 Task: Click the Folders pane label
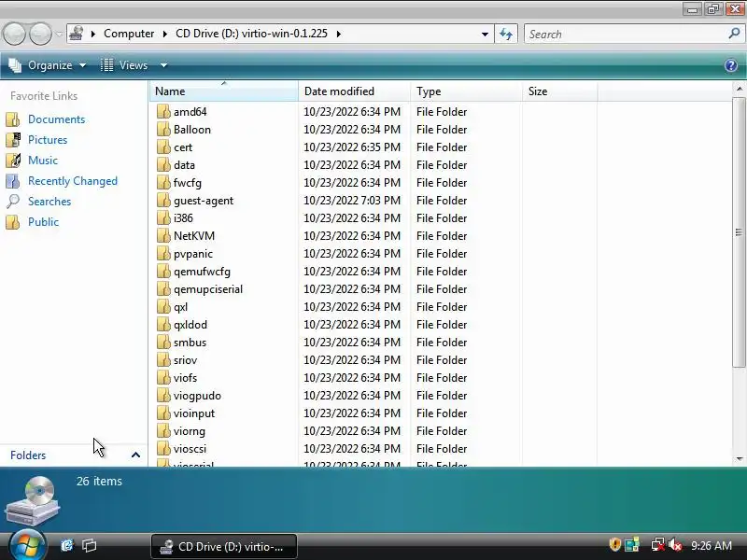click(28, 455)
